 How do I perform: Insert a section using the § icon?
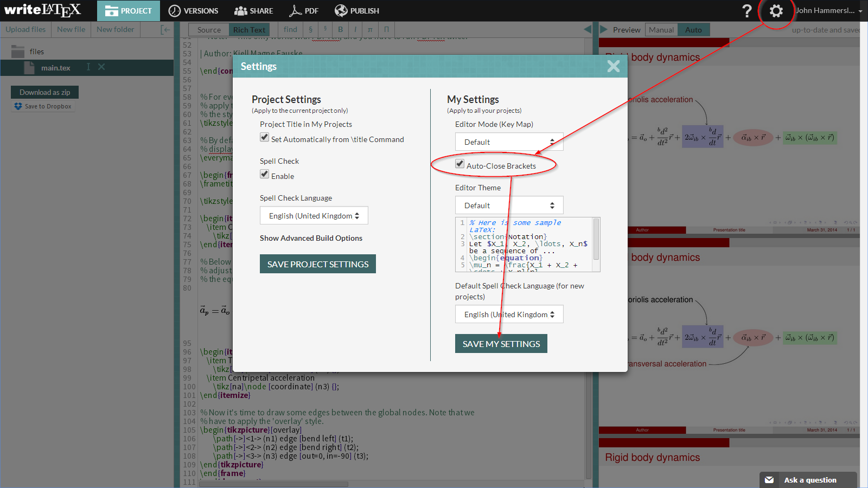(x=310, y=29)
